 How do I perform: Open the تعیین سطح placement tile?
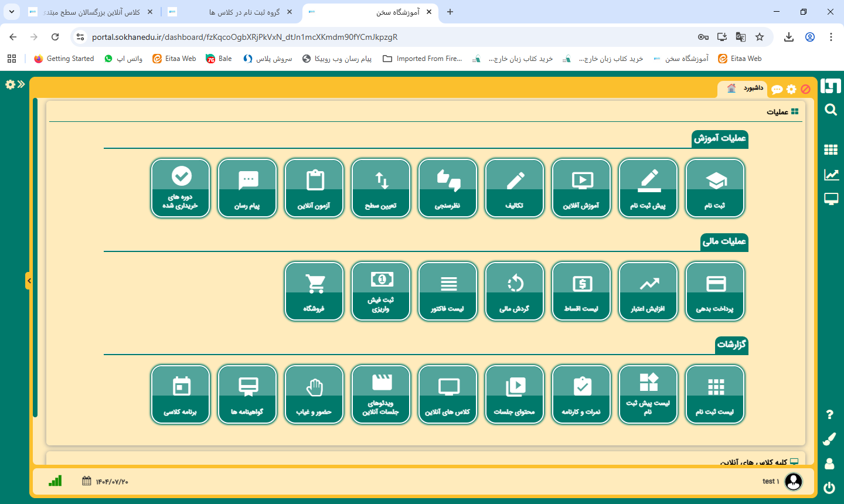(x=381, y=188)
